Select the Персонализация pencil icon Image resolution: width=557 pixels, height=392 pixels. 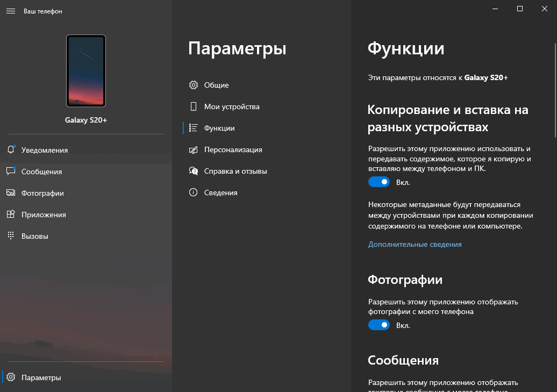coord(194,149)
